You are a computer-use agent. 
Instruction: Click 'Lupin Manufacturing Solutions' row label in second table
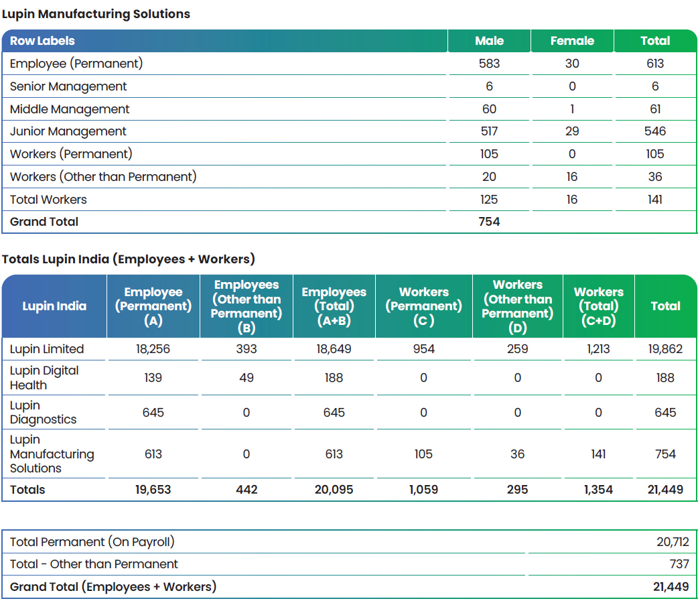coord(52,454)
